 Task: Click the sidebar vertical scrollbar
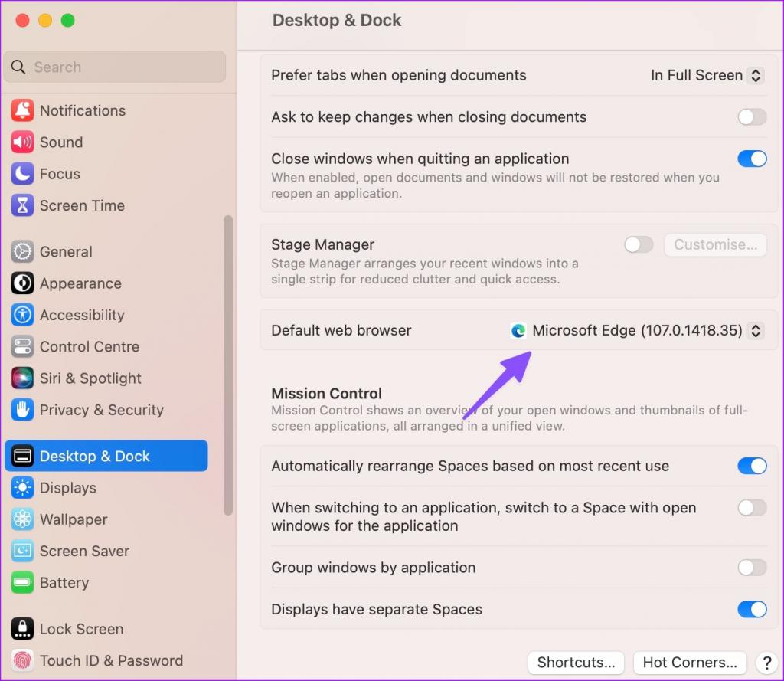click(x=228, y=365)
